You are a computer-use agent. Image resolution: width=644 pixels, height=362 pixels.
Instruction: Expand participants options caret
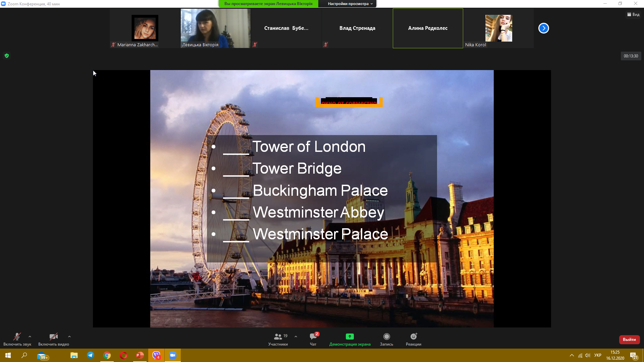coord(296,337)
